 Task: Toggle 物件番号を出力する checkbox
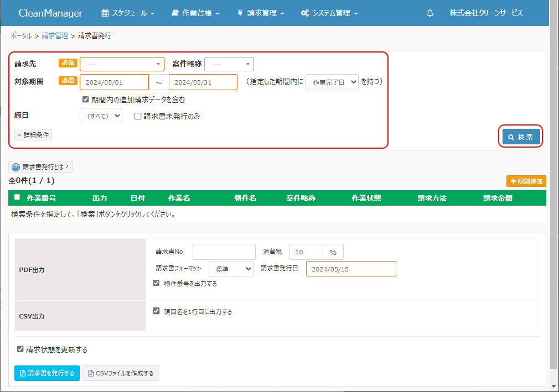pos(156,283)
